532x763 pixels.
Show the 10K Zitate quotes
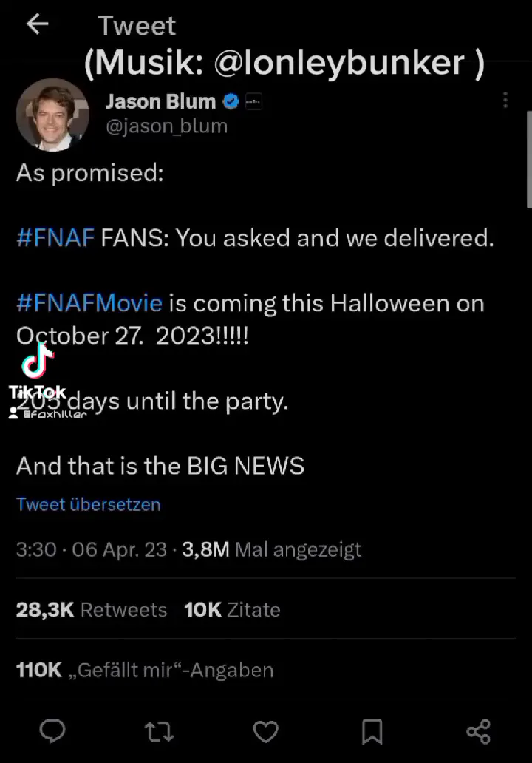(232, 610)
